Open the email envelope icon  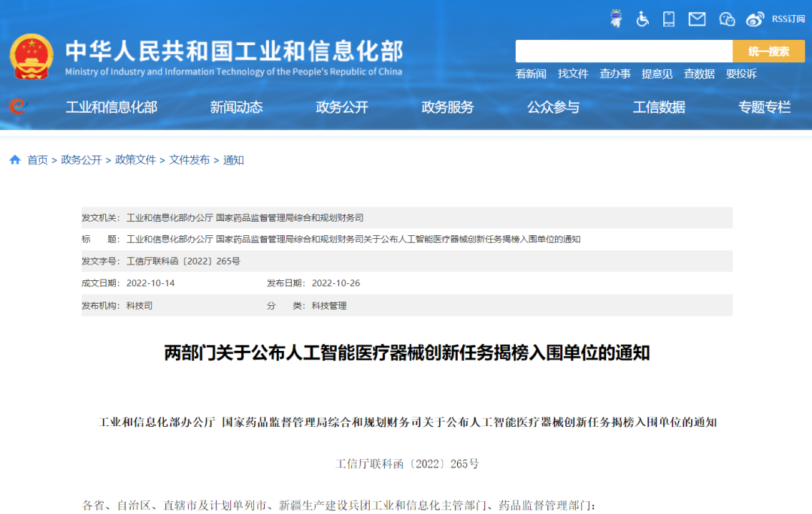697,19
